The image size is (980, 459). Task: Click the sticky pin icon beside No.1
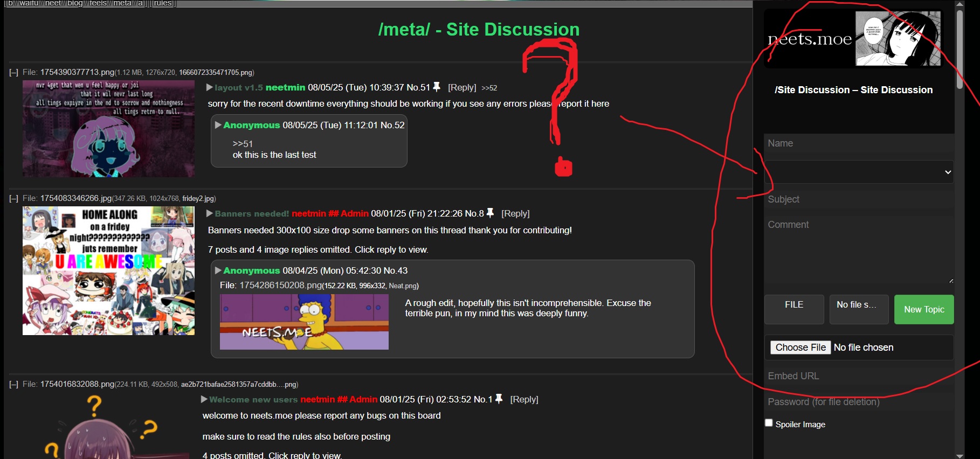pos(499,399)
